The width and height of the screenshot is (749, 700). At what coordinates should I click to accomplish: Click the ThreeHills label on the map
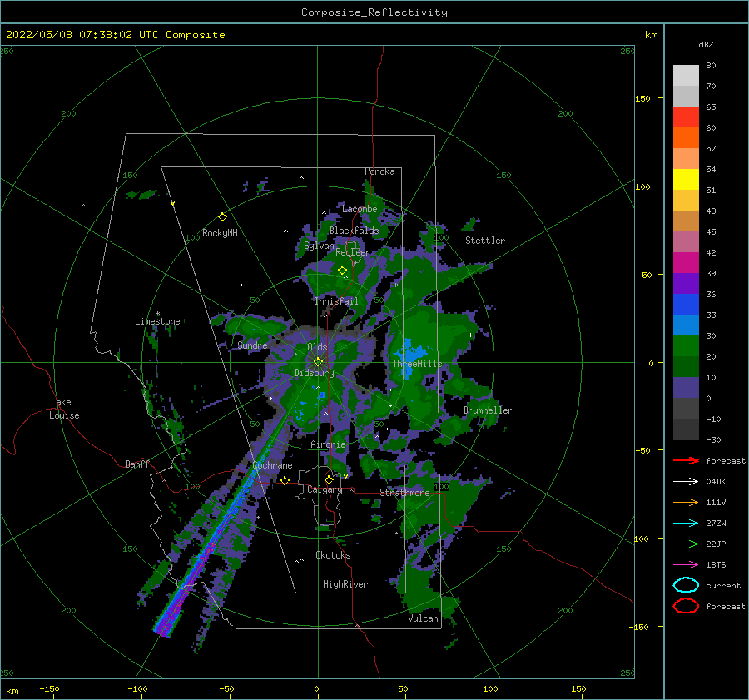coord(417,364)
